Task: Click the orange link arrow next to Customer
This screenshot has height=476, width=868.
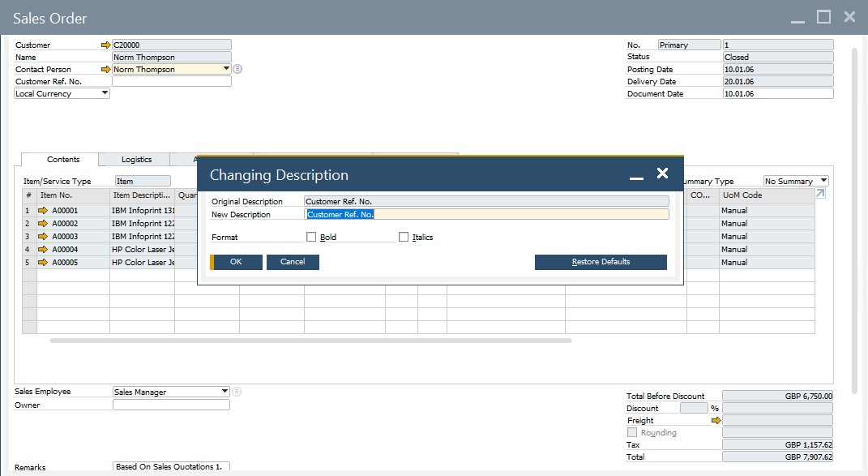Action: [x=105, y=45]
